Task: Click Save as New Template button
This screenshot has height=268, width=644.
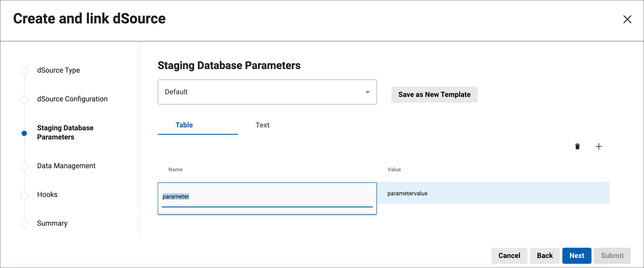Action: pos(434,94)
